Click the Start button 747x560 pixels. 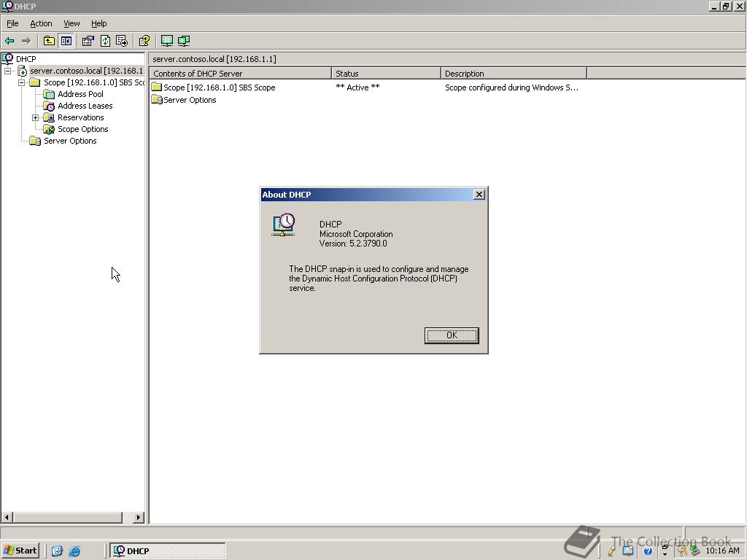[x=20, y=551]
